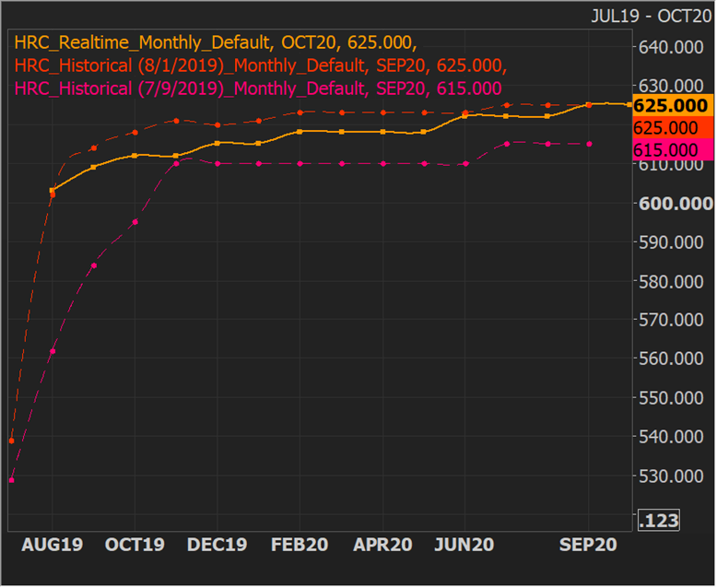Click the 530.000 price axis label

click(x=672, y=476)
